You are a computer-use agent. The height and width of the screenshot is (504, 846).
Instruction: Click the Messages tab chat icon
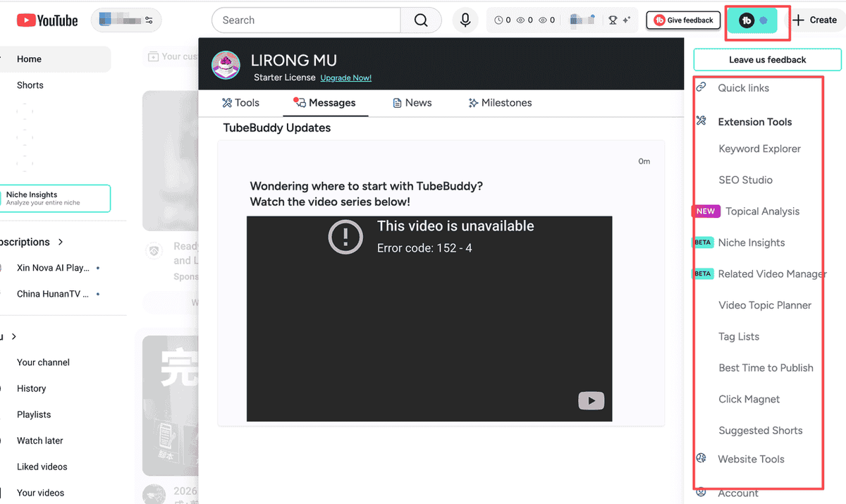pyautogui.click(x=300, y=103)
